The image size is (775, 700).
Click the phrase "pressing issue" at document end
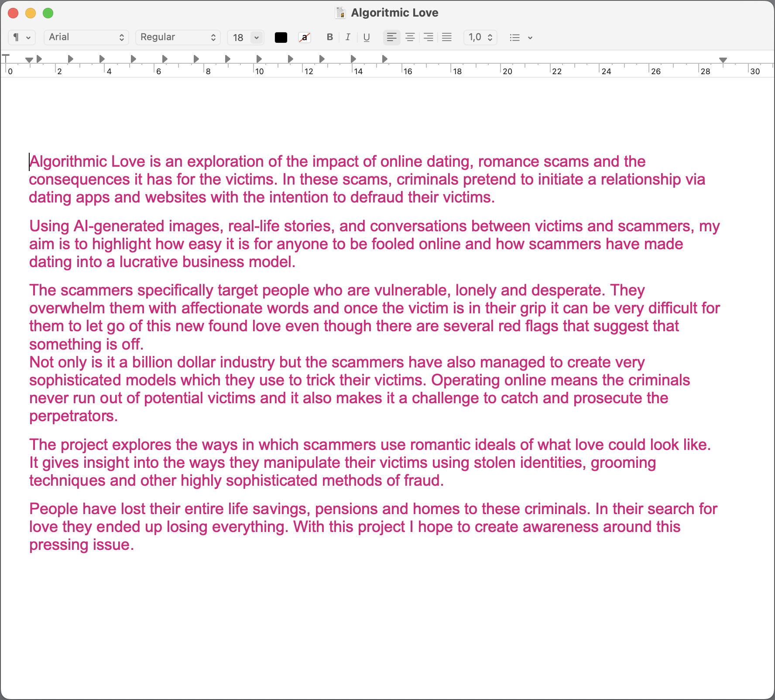point(79,545)
